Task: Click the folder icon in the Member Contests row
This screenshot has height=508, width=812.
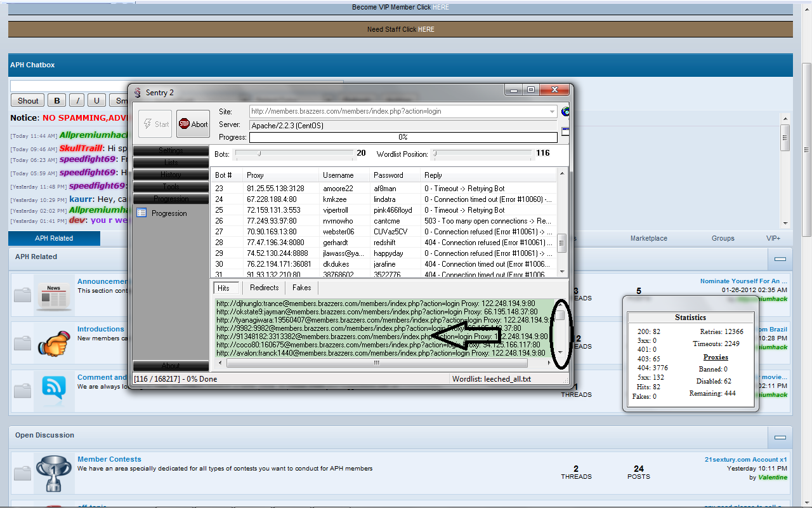Action: tap(23, 473)
